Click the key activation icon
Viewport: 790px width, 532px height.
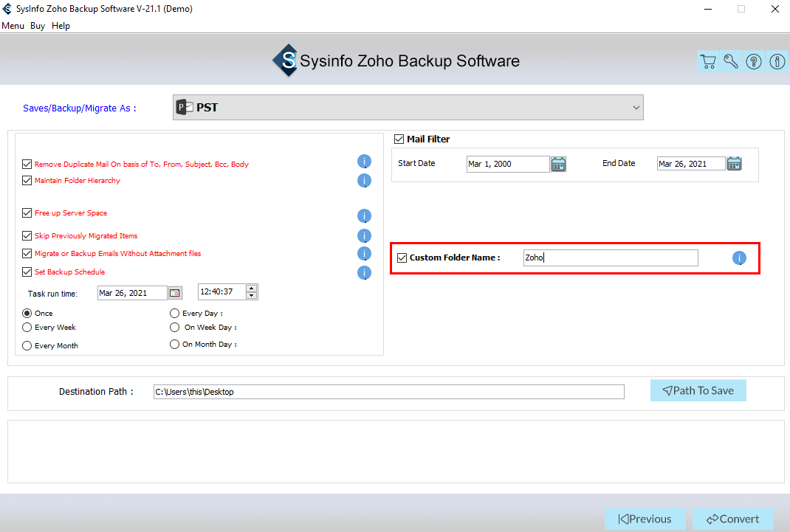tap(730, 61)
